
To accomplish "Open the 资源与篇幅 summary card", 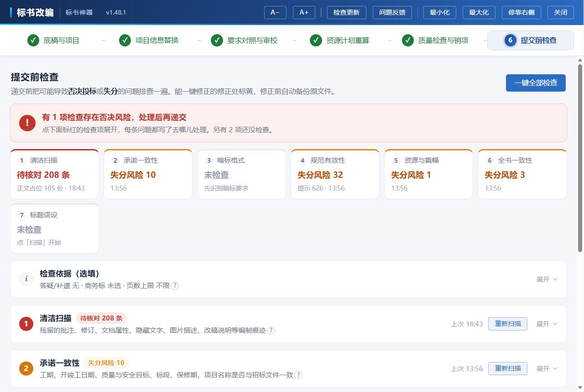I will pos(428,174).
